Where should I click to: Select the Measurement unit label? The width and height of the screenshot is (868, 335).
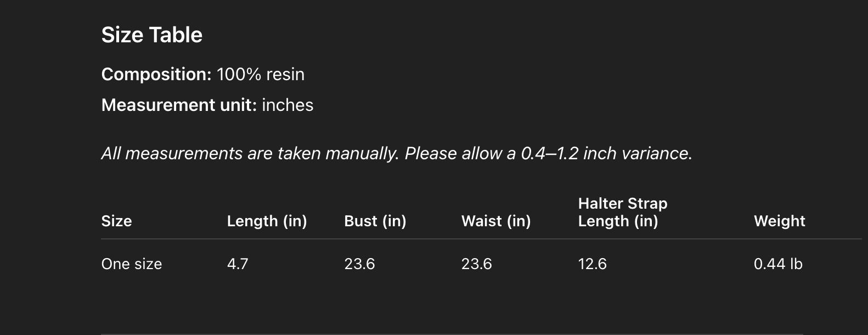click(179, 105)
